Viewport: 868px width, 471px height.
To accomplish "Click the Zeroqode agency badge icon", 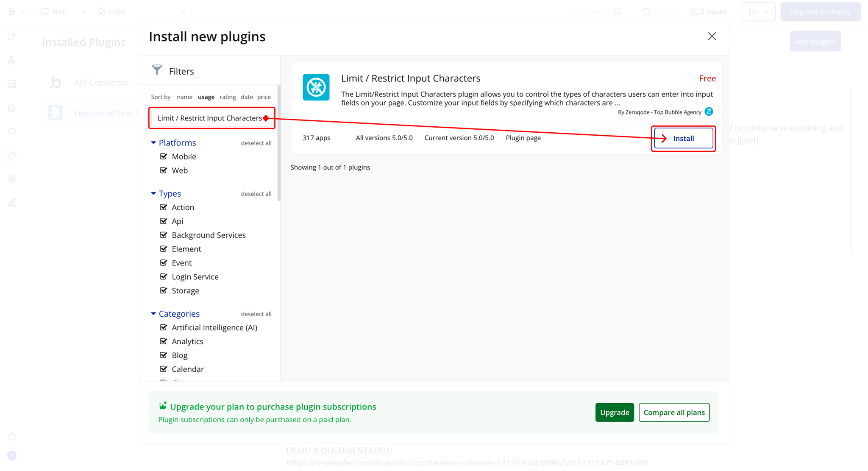I will [x=709, y=111].
